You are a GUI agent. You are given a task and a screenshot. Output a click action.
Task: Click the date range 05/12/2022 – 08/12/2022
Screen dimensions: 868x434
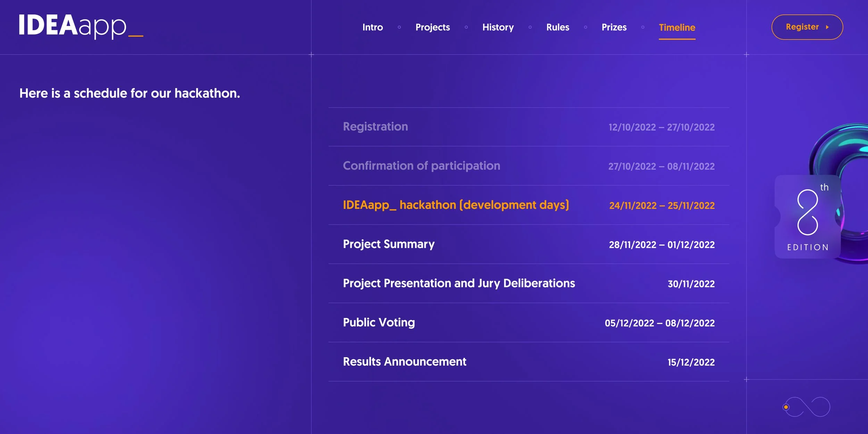tap(660, 323)
